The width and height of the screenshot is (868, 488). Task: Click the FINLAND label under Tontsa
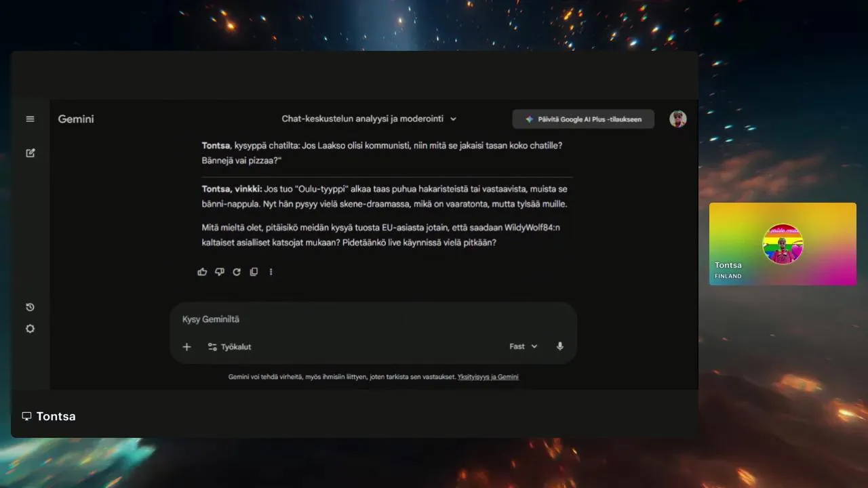click(x=728, y=277)
